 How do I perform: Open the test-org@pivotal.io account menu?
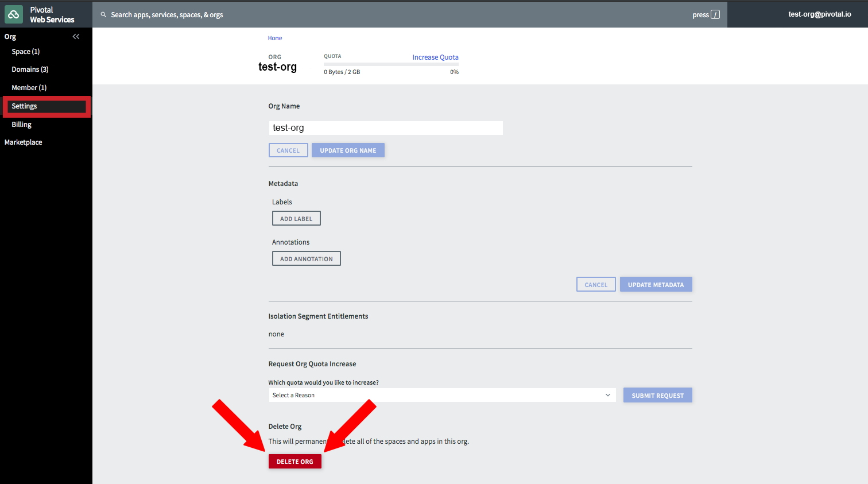(819, 14)
